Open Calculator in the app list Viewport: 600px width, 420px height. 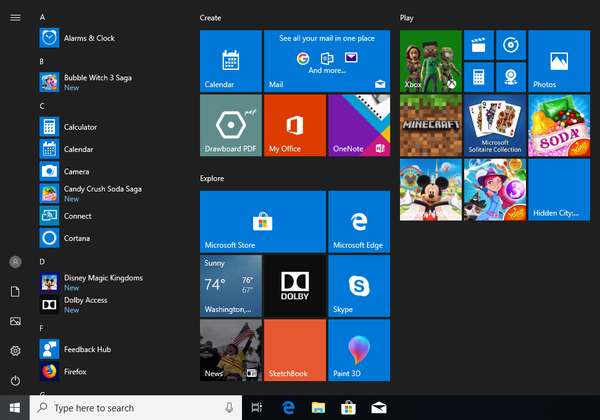tap(111, 127)
